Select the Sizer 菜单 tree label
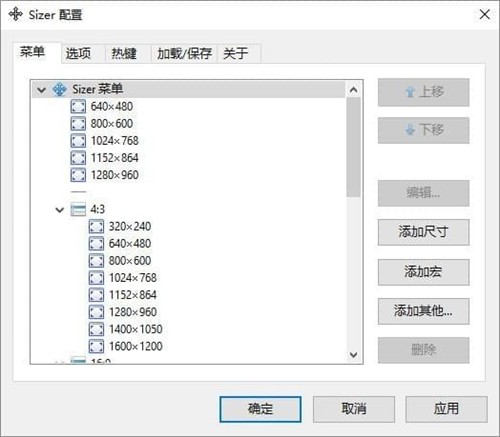Viewport: 500px width, 437px height. (98, 89)
